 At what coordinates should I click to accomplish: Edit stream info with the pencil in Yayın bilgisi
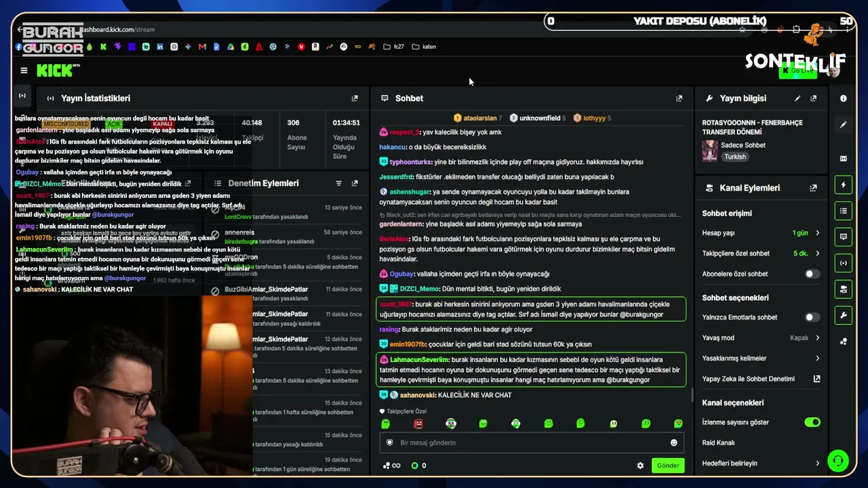point(797,98)
